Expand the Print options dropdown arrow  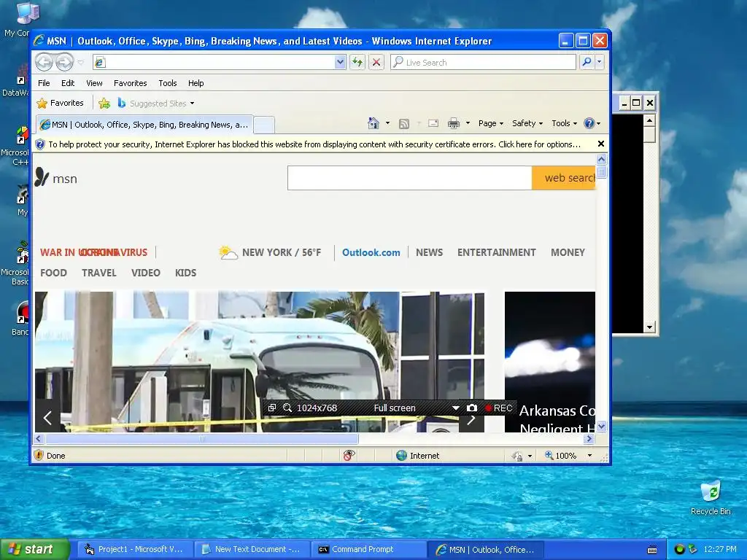coord(468,123)
